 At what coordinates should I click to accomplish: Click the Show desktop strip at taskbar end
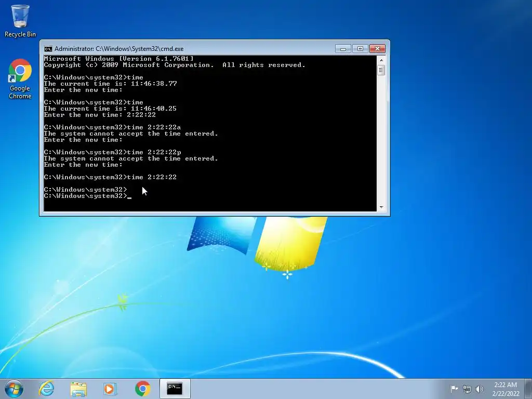(x=528, y=389)
